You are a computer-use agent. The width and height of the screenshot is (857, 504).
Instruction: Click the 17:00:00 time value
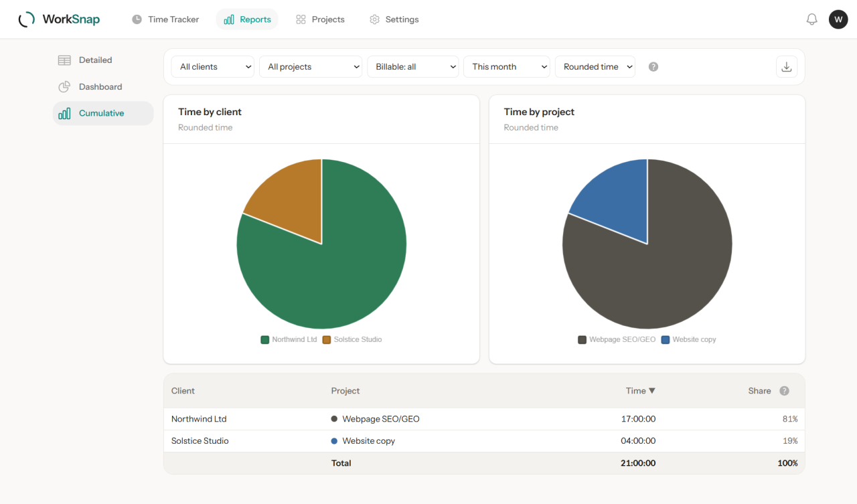pos(638,419)
